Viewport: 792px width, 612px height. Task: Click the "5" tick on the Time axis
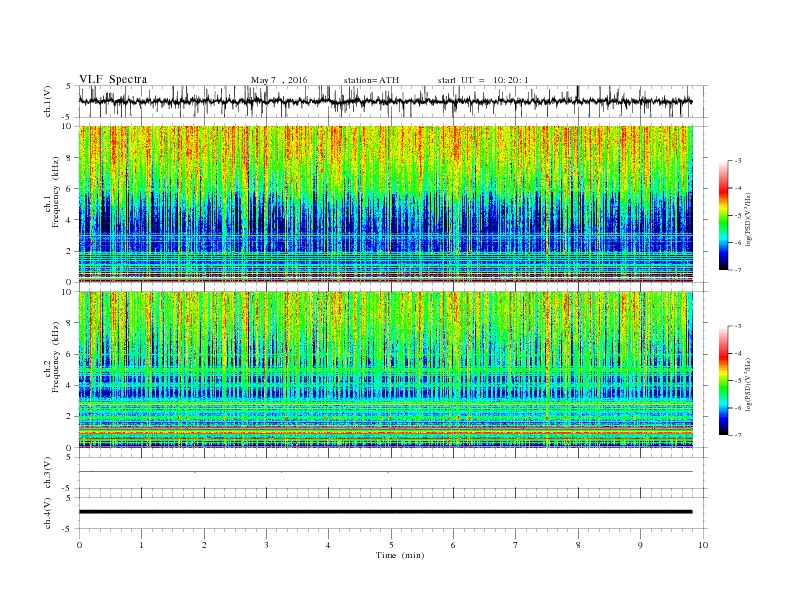click(x=391, y=545)
